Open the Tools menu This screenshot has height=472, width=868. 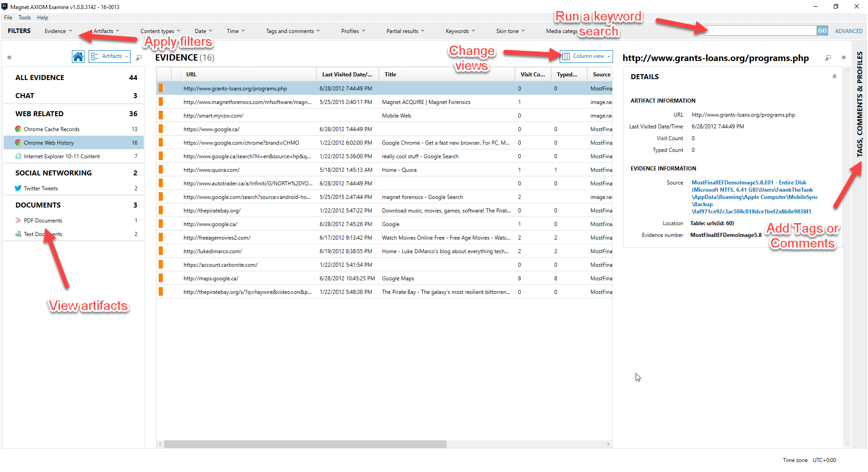pos(24,18)
